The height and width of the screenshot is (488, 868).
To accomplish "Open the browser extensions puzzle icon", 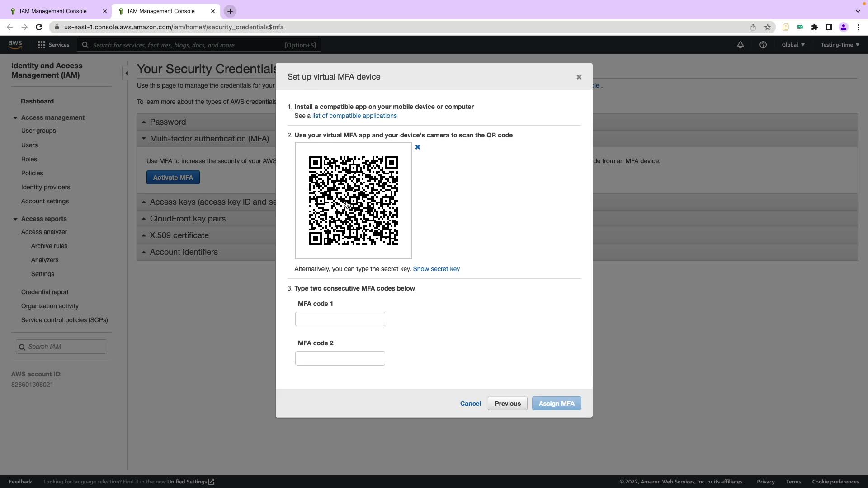I will (x=814, y=27).
